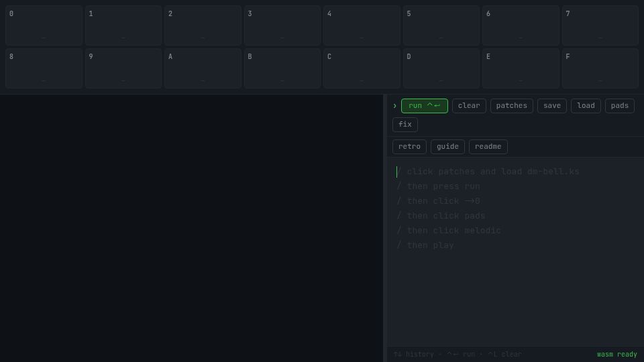Viewport: 644px width, 362px height.
Task: Select slot B pad
Action: [282, 68]
